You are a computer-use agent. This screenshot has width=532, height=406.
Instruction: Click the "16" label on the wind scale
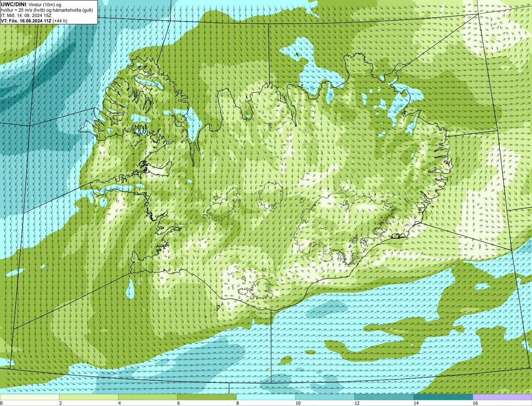[x=475, y=403]
